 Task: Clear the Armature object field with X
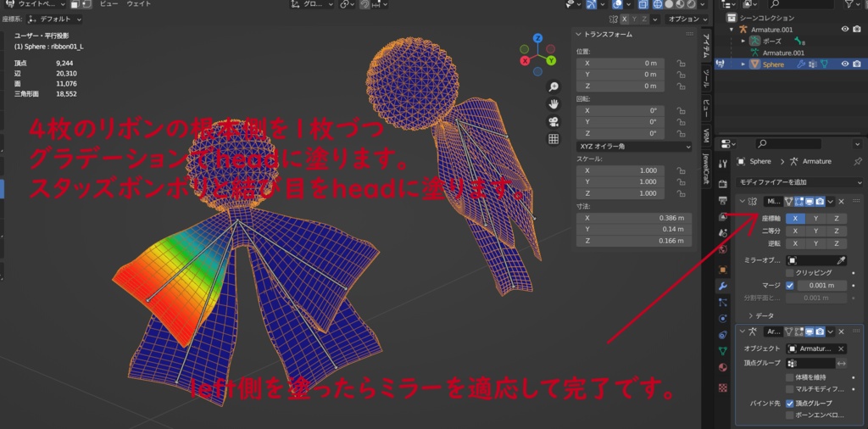tap(841, 348)
